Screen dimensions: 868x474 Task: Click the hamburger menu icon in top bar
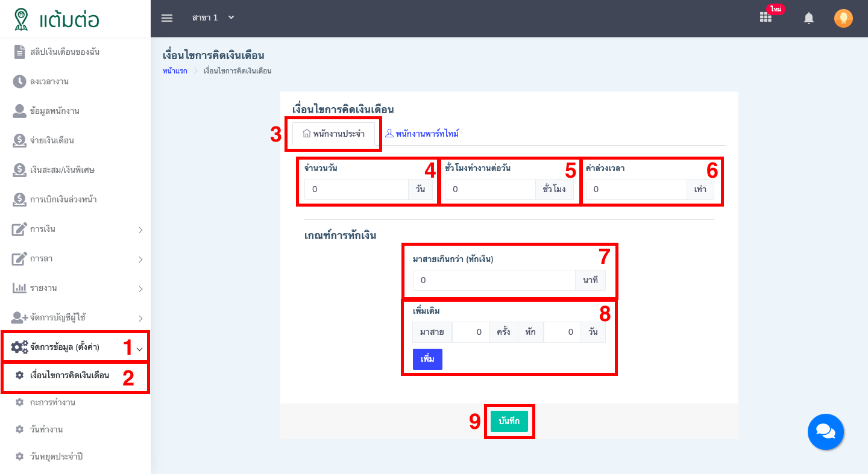point(167,18)
